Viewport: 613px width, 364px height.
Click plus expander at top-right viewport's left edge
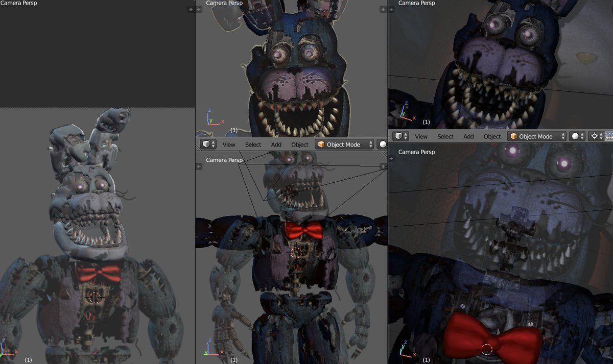pos(391,9)
